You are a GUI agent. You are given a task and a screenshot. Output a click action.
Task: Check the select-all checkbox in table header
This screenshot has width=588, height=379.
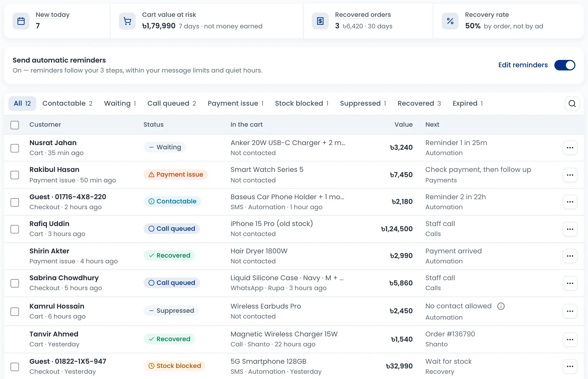tap(15, 125)
